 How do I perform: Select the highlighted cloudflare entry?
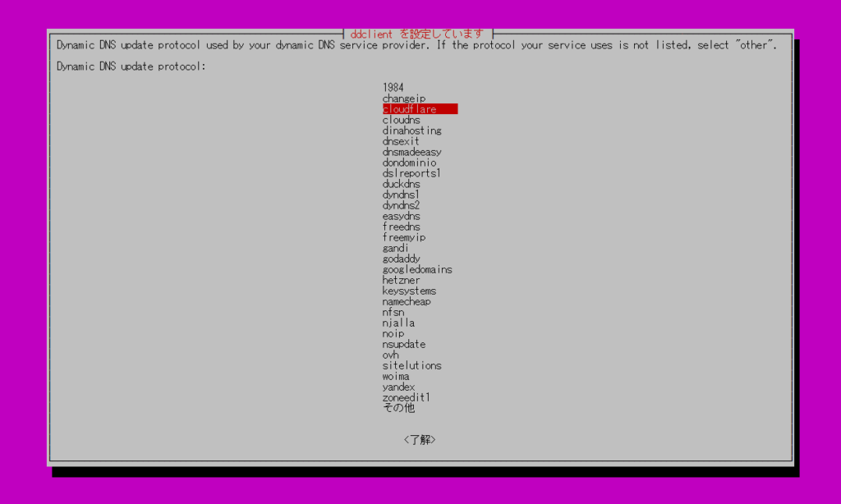[x=410, y=109]
